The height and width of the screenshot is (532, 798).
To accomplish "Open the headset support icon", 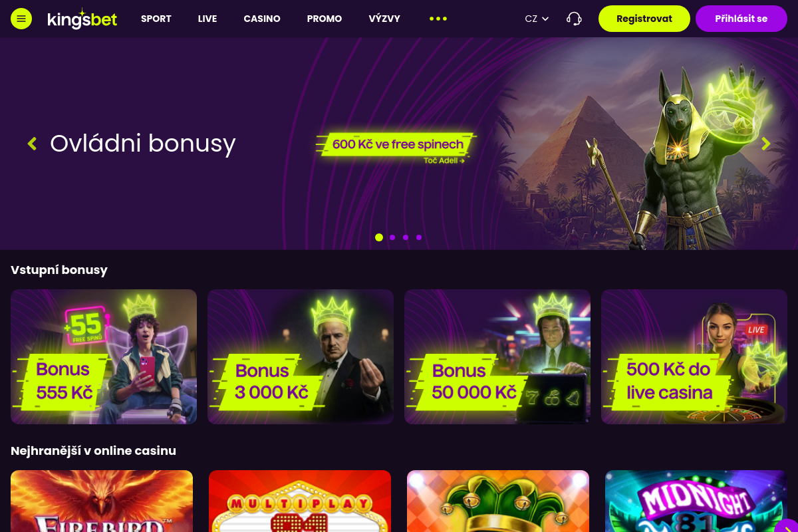I will pos(574,19).
